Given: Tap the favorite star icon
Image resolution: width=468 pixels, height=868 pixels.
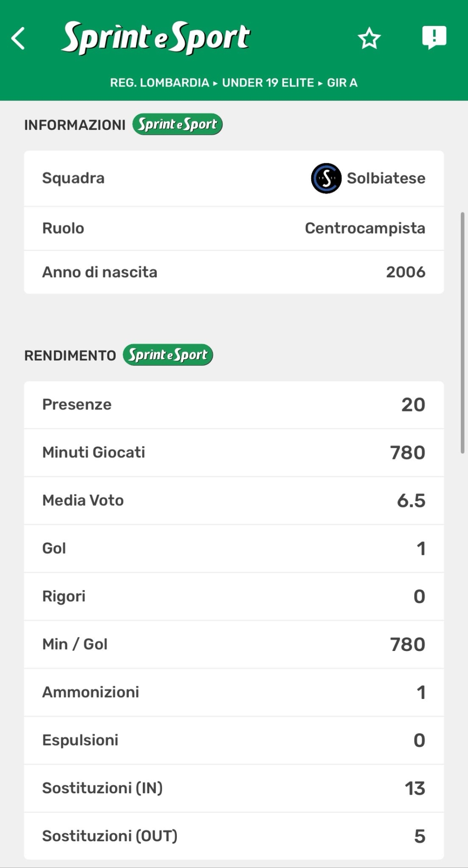Looking at the screenshot, I should [x=369, y=38].
